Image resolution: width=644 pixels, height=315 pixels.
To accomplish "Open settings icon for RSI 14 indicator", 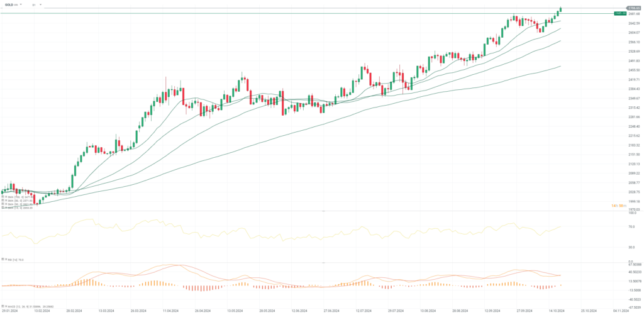I will (3, 259).
